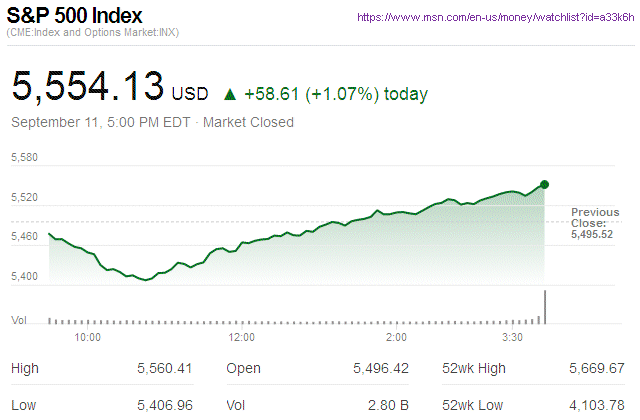The image size is (640, 420).
Task: Click the Vol label beside the chart
Action: [x=18, y=320]
